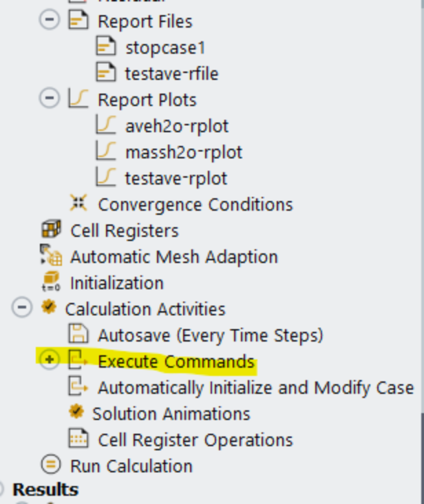Select the massh2o-rplot report plot
The image size is (424, 504).
point(183,152)
